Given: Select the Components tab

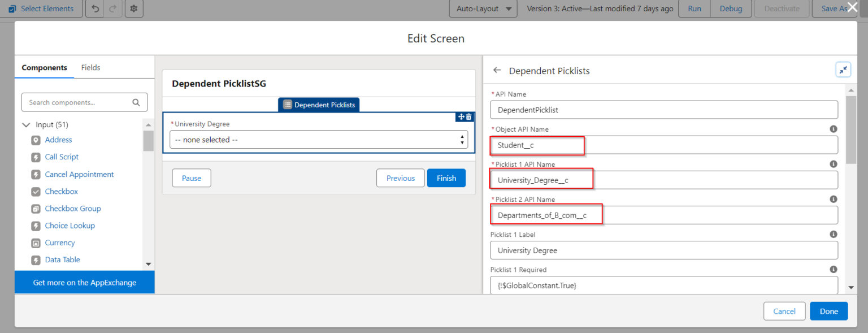Looking at the screenshot, I should (44, 67).
